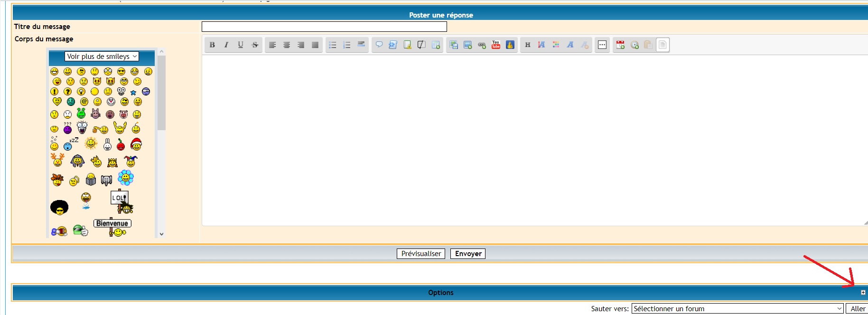
Task: Insert a link with the chain icon
Action: tap(482, 45)
